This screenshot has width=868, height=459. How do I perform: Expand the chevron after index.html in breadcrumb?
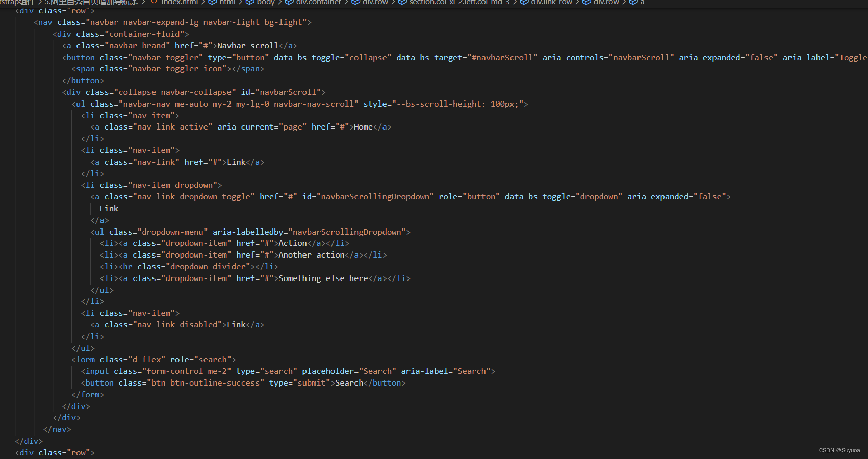tap(203, 3)
